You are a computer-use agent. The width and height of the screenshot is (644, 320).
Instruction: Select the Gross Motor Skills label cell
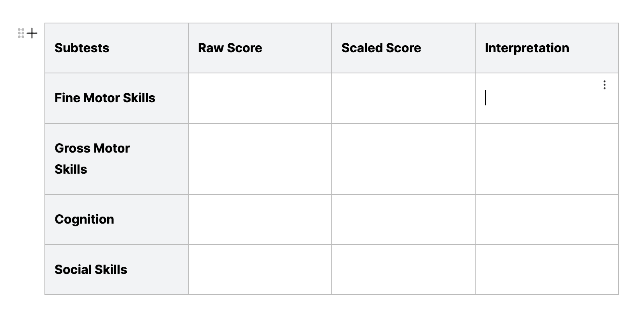click(x=116, y=159)
